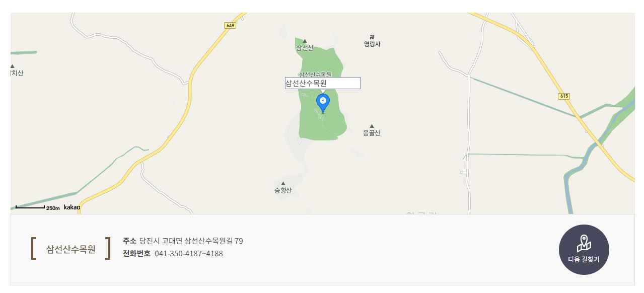Click the 승황산 mountain marker
Image resolution: width=644 pixels, height=293 pixels.
pyautogui.click(x=283, y=183)
